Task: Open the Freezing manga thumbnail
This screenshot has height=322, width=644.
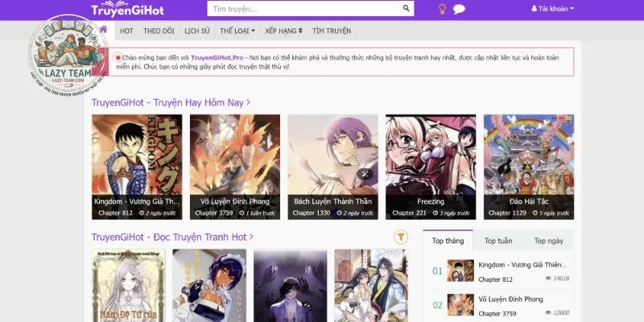Action: tap(431, 167)
